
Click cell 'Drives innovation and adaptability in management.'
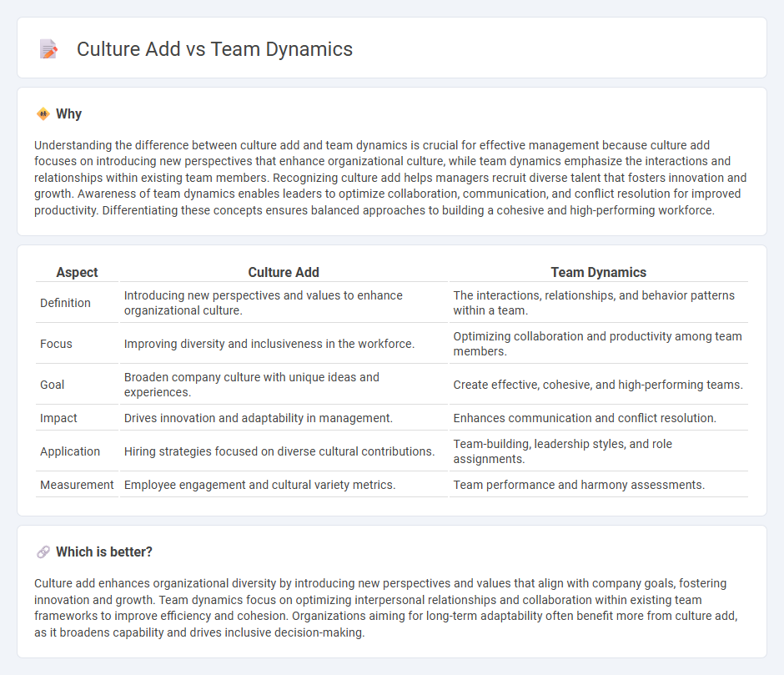[284, 418]
